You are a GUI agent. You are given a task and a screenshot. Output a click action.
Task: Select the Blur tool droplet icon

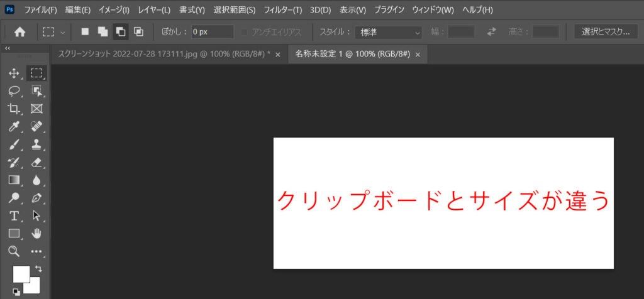(36, 180)
